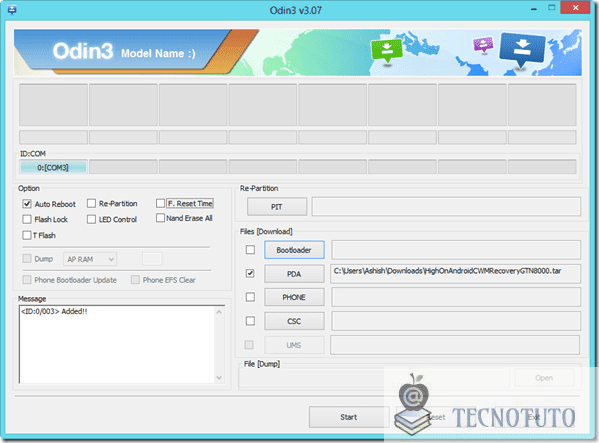Click the small field beside AP RAM dropdown
Viewport: 599px width, 443px height.
coord(152,259)
